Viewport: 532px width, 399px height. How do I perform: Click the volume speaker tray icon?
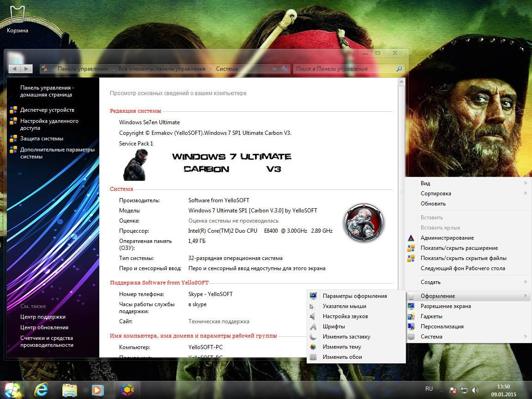[x=475, y=391]
